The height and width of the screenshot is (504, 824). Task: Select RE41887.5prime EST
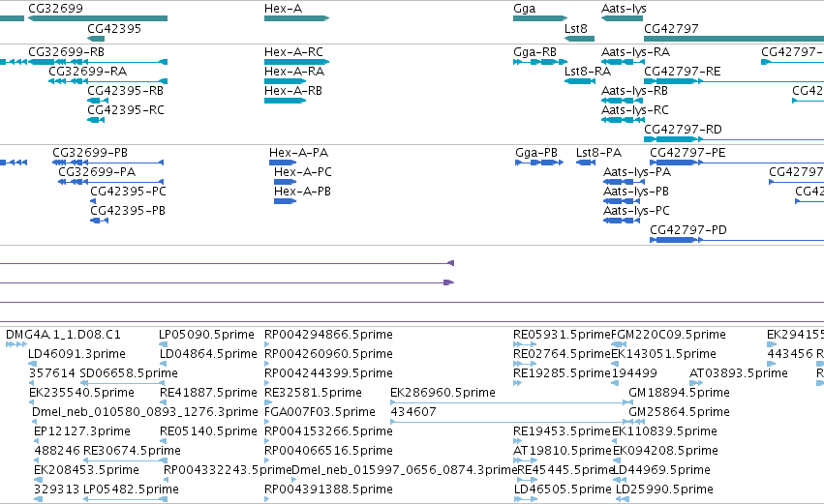tap(208, 393)
